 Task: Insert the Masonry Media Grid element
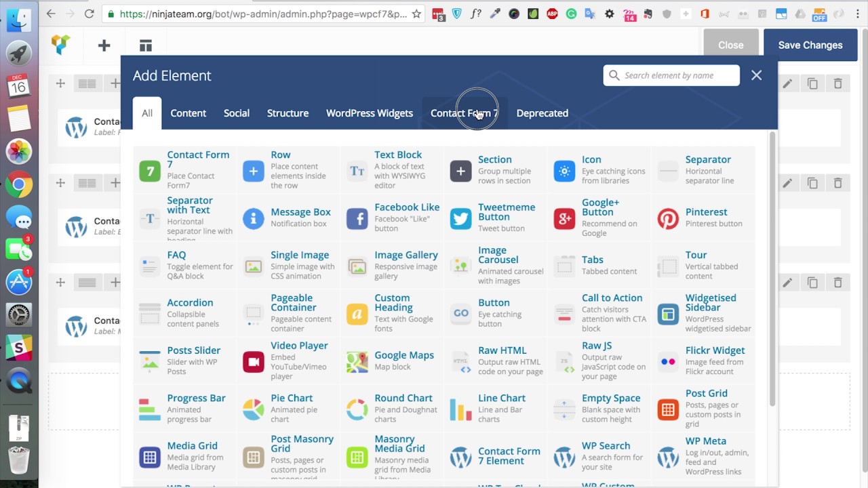(x=392, y=457)
